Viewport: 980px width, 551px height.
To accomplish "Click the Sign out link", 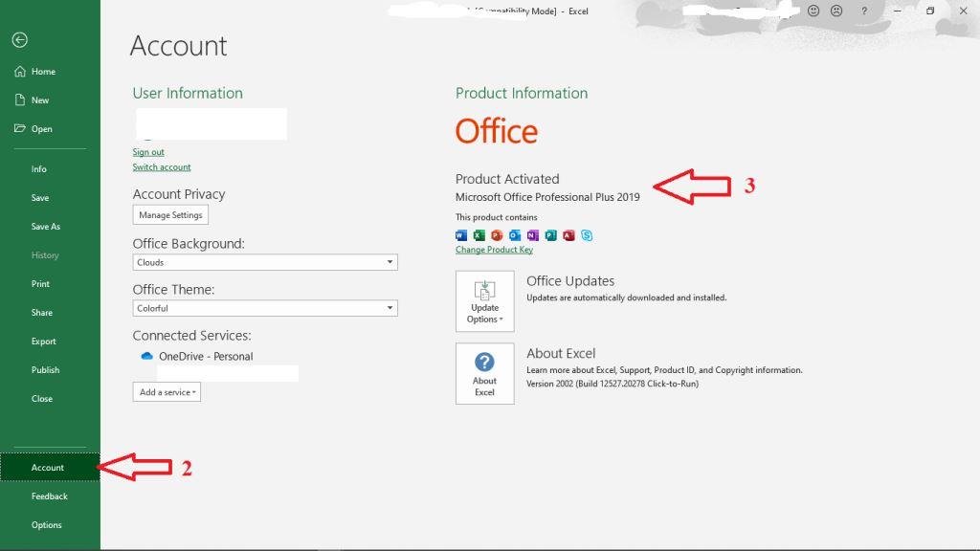I will pyautogui.click(x=148, y=152).
